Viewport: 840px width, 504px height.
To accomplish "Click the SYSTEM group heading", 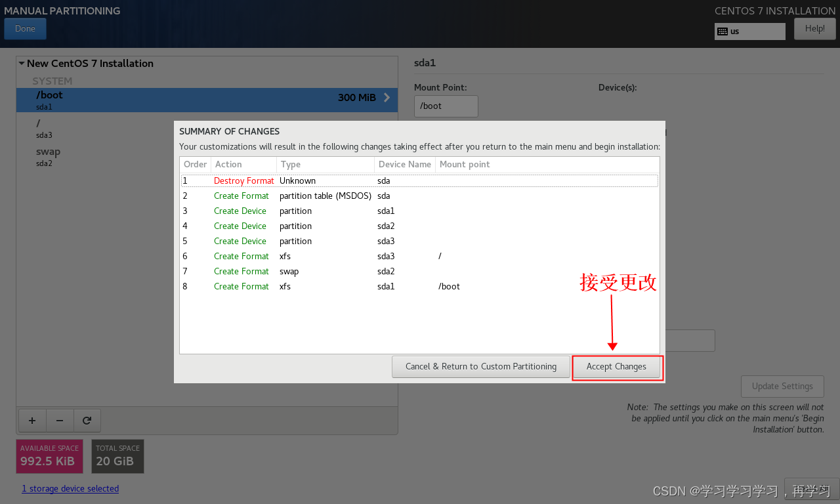I will pos(52,81).
